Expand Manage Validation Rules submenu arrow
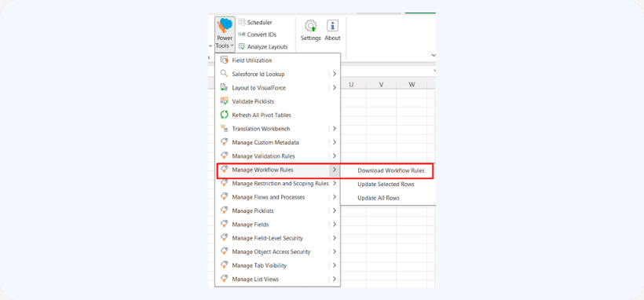This screenshot has width=644, height=300. 335,155
